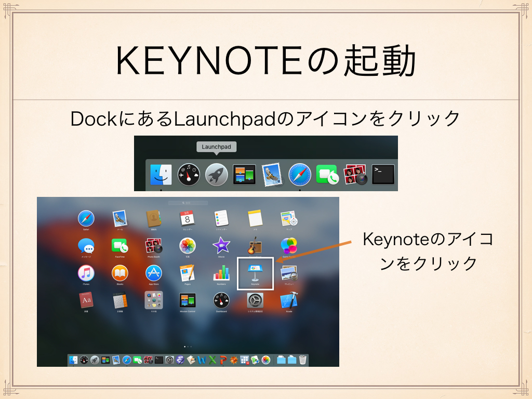Open Calculator in the Launchpad grid
The width and height of the screenshot is (532, 399).
click(x=120, y=301)
